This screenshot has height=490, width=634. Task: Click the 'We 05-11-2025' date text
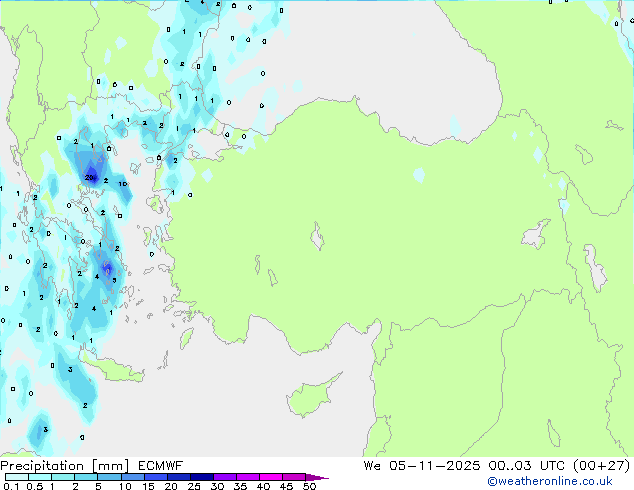pos(422,466)
